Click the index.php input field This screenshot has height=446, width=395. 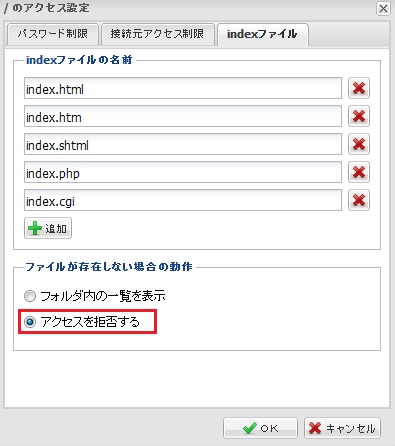pyautogui.click(x=183, y=172)
